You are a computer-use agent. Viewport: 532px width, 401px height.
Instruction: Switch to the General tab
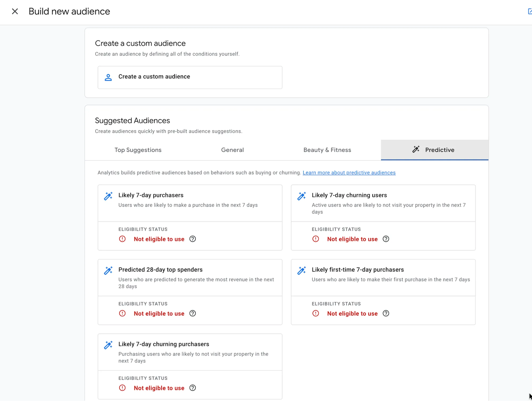pos(232,150)
